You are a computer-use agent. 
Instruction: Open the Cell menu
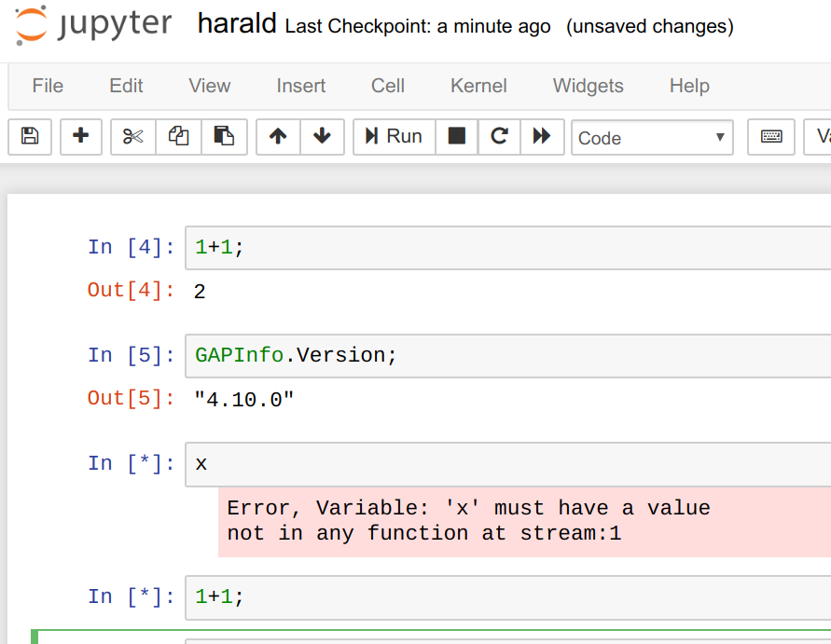(387, 86)
